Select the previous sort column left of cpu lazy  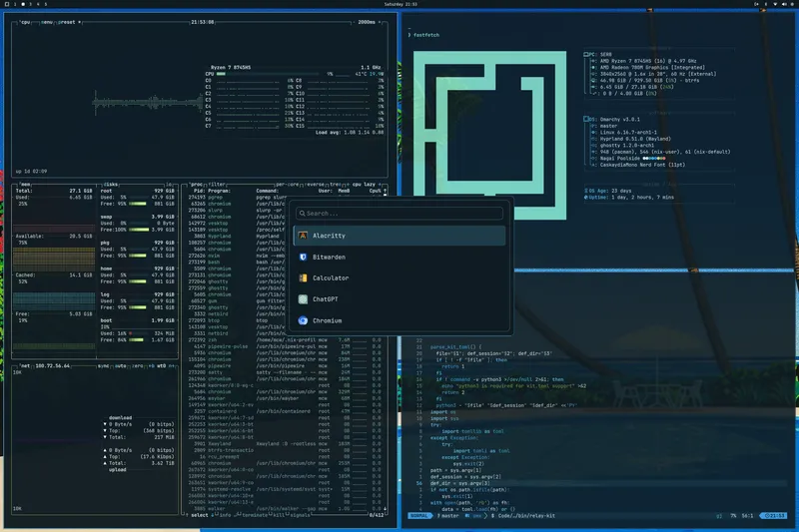(x=348, y=185)
